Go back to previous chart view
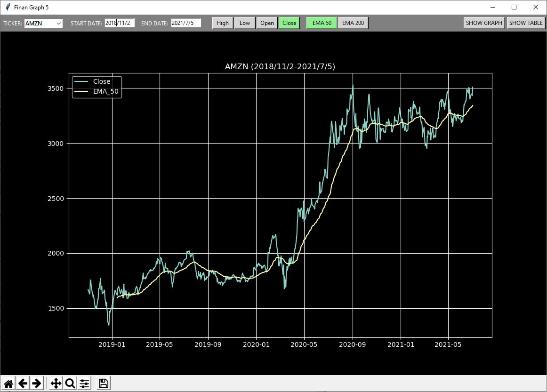Viewport: 547px width, 392px height. pyautogui.click(x=23, y=384)
